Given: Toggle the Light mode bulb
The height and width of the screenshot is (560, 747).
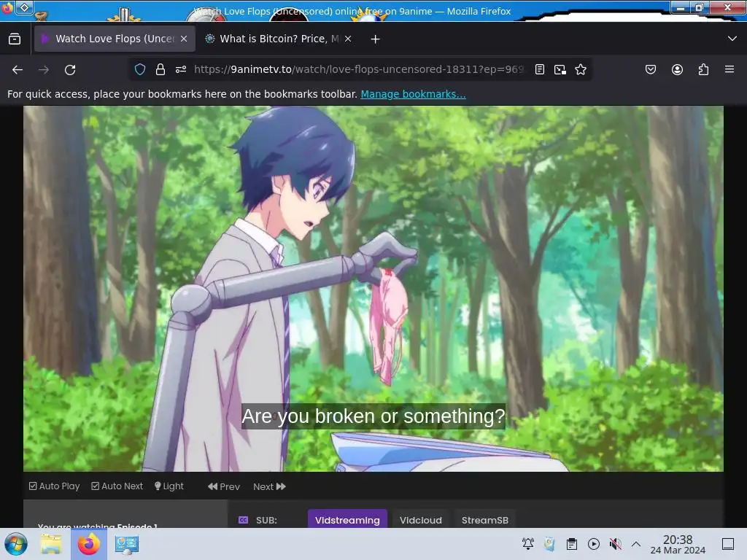Looking at the screenshot, I should coord(169,486).
